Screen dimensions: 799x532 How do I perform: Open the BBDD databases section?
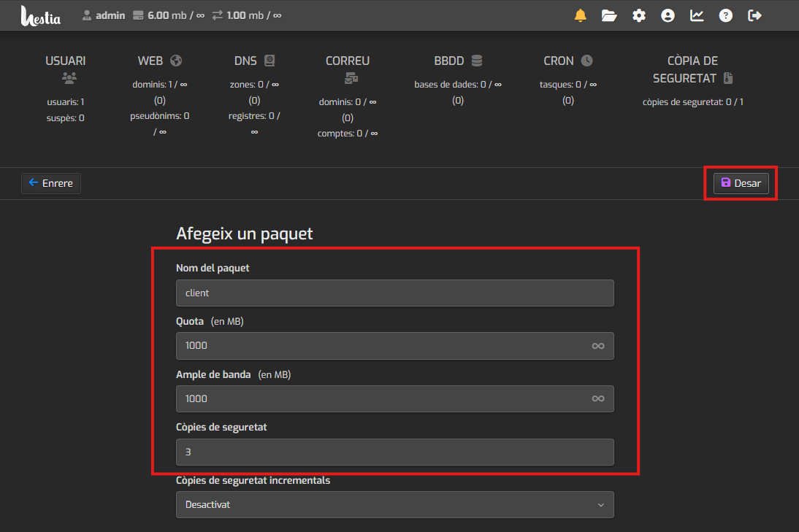pos(457,61)
